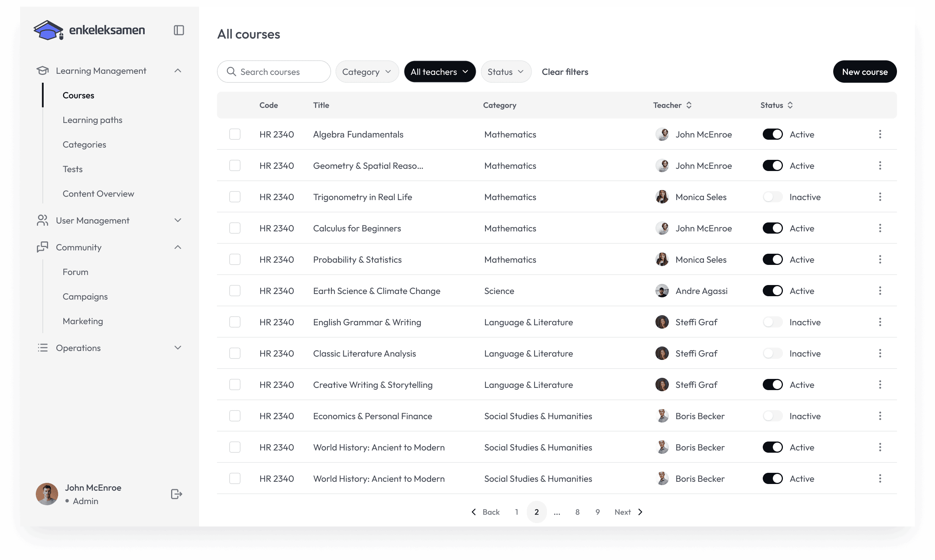Screen dimensions: 935x560
Task: Click the New course button
Action: [x=865, y=72]
